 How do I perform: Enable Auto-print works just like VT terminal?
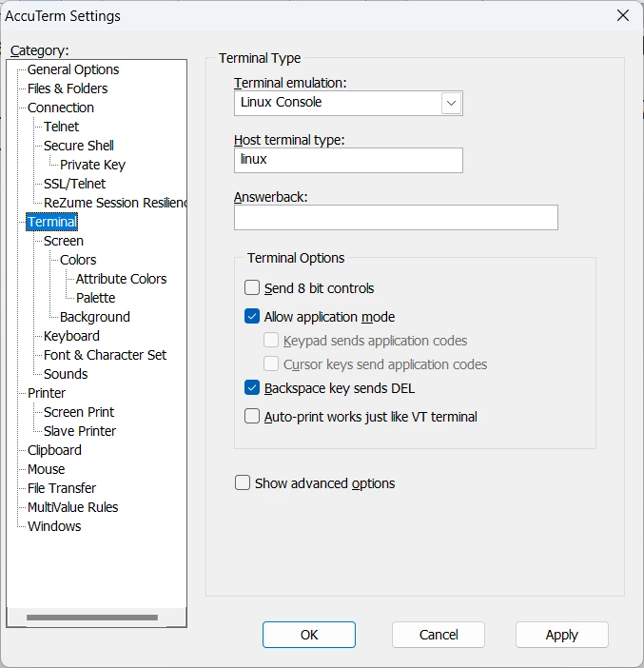[252, 416]
